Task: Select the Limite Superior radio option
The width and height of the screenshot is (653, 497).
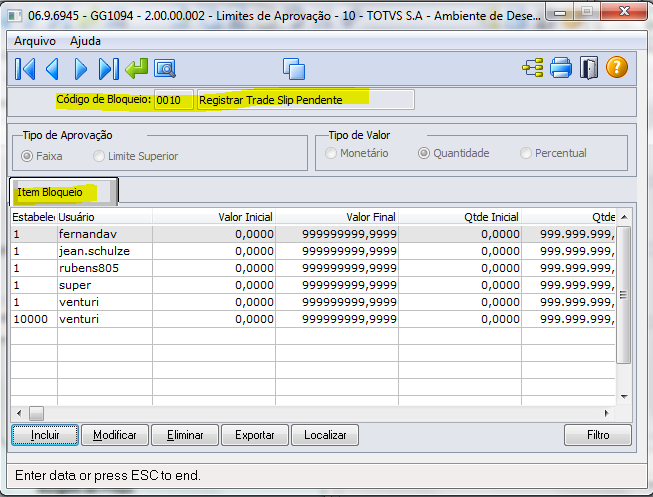Action: pos(99,156)
